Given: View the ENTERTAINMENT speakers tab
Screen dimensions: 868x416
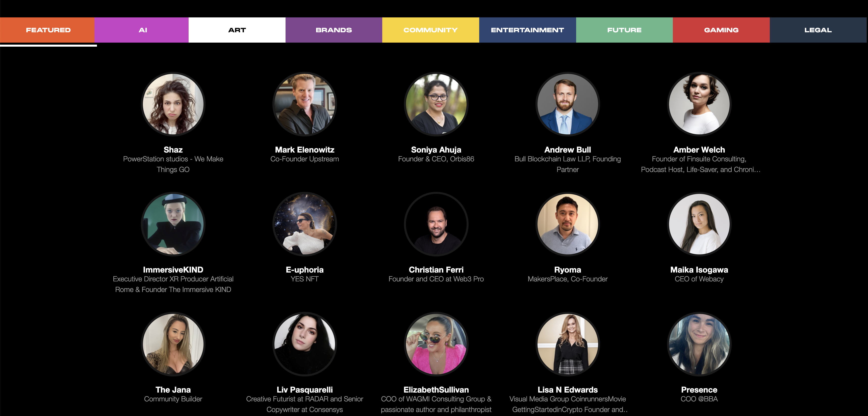Looking at the screenshot, I should (527, 29).
